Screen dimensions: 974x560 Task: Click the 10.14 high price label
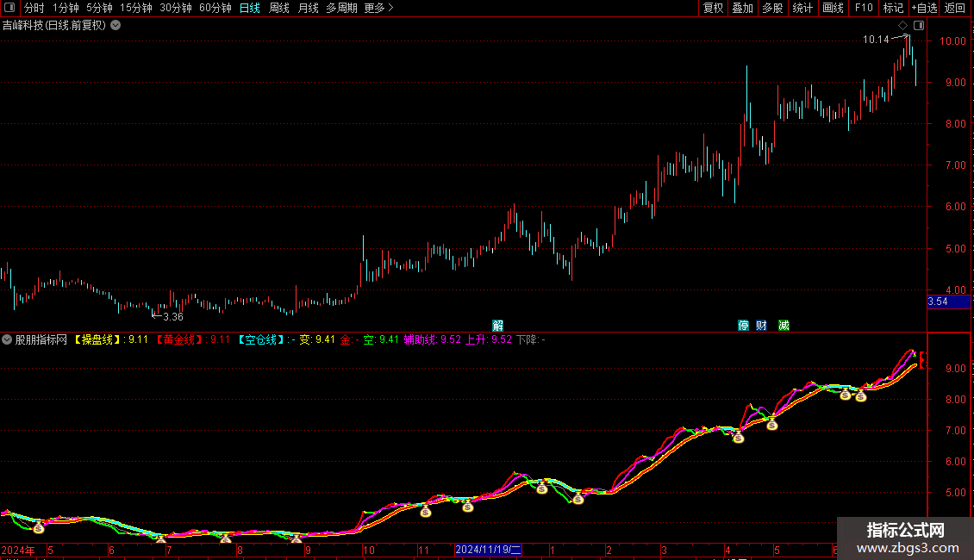point(876,40)
